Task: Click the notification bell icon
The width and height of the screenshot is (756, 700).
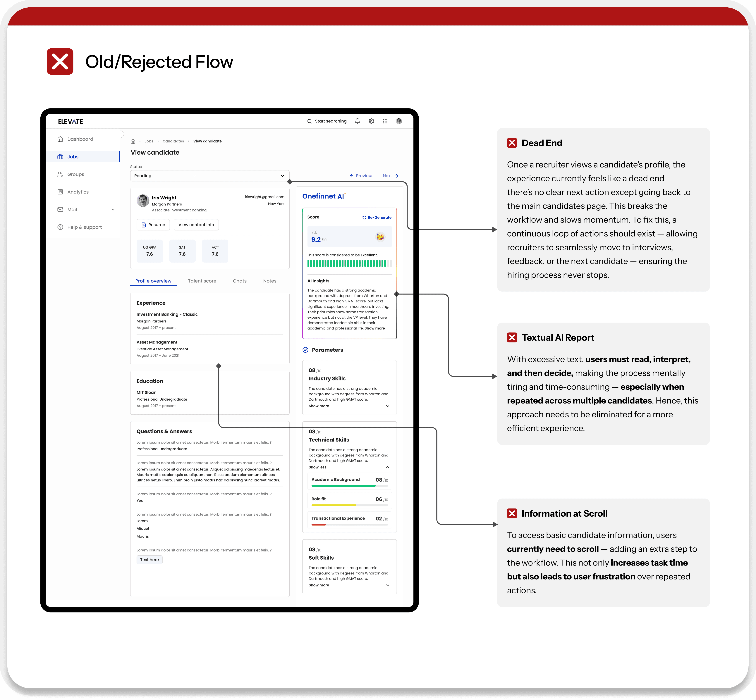Action: pyautogui.click(x=357, y=121)
